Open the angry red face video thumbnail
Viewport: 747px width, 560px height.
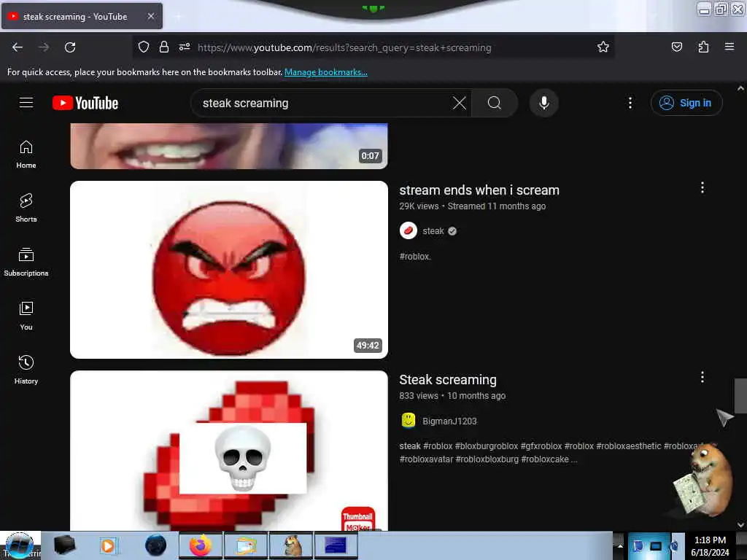228,270
